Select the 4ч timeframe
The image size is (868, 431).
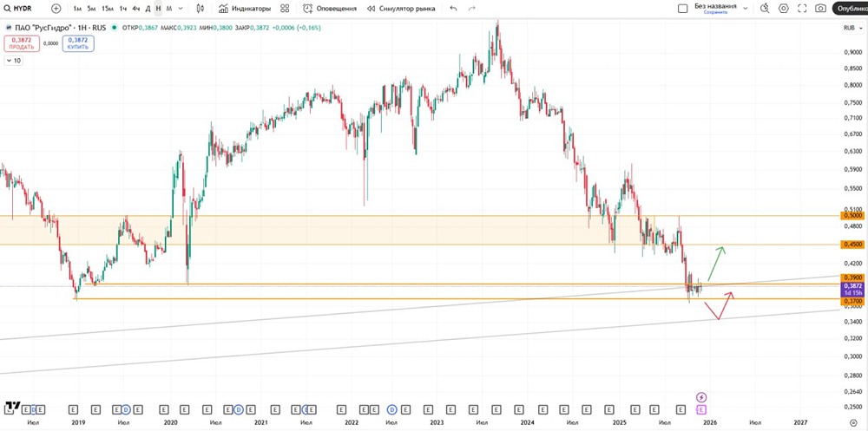tap(136, 9)
